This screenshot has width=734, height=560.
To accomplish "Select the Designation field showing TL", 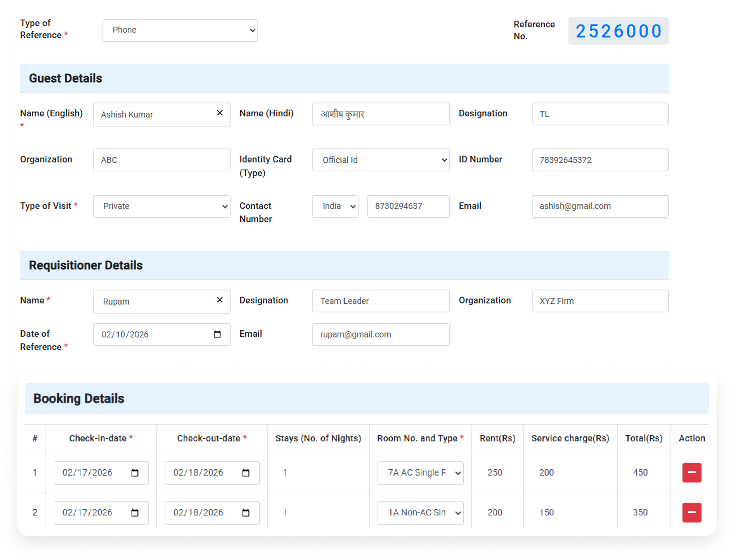I will coord(600,114).
